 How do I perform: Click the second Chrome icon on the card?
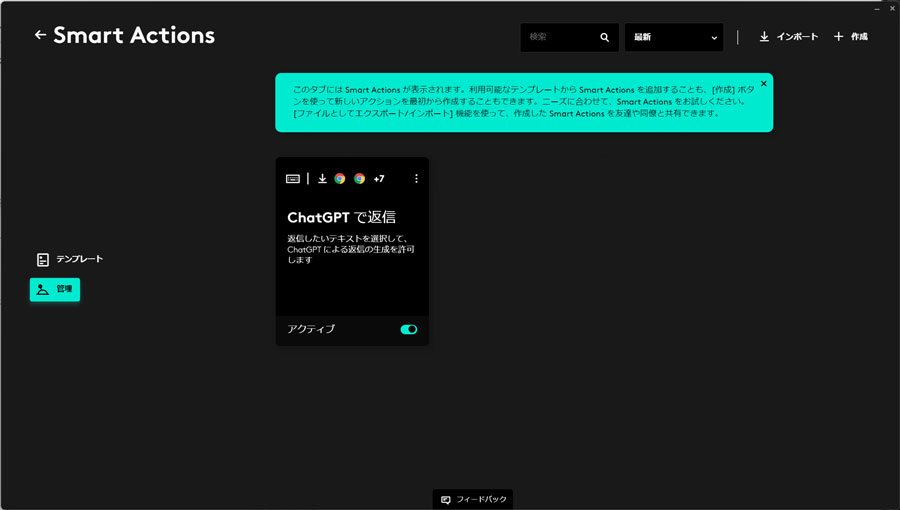359,179
